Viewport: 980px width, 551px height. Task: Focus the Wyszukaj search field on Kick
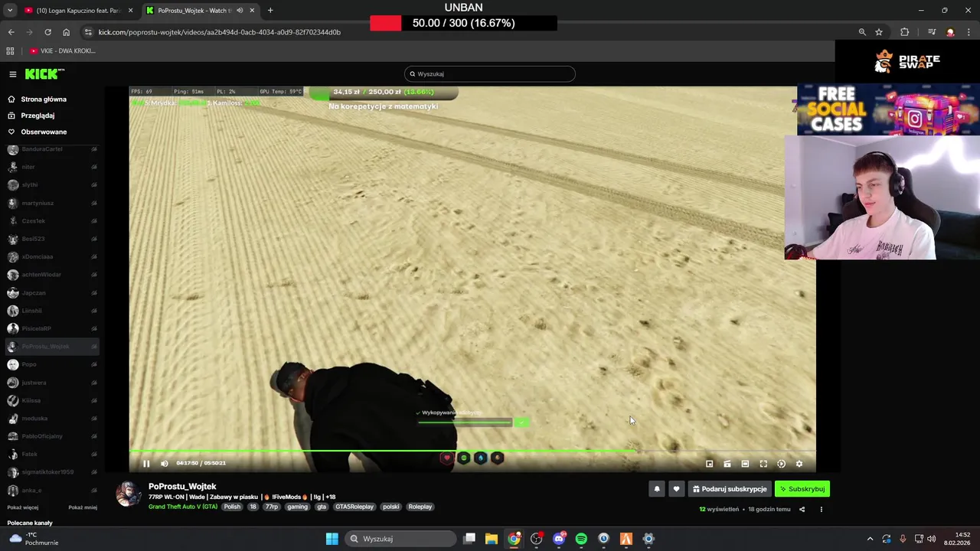coord(490,74)
